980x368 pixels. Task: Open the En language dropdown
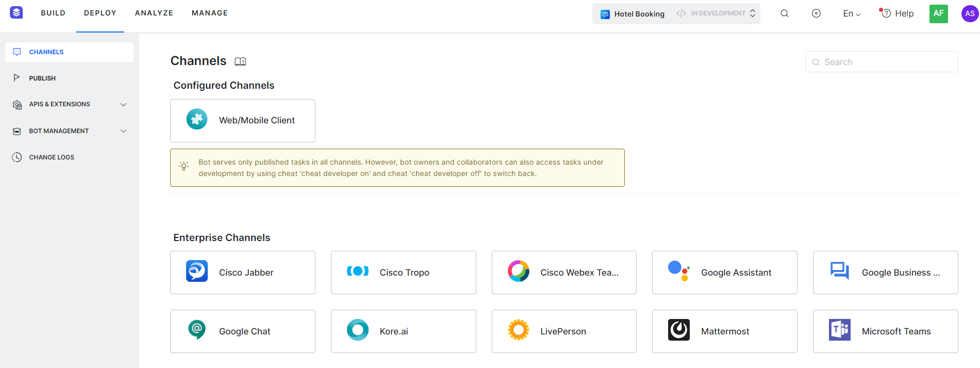coord(852,13)
